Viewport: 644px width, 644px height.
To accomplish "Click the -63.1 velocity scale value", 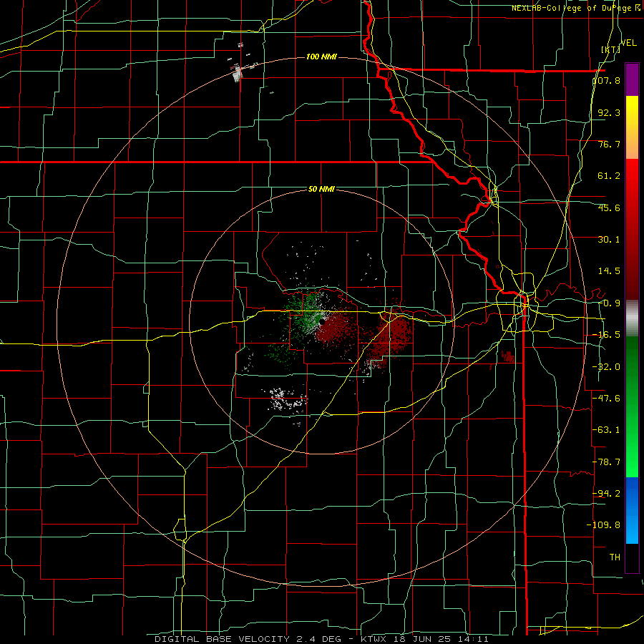I will (x=606, y=430).
